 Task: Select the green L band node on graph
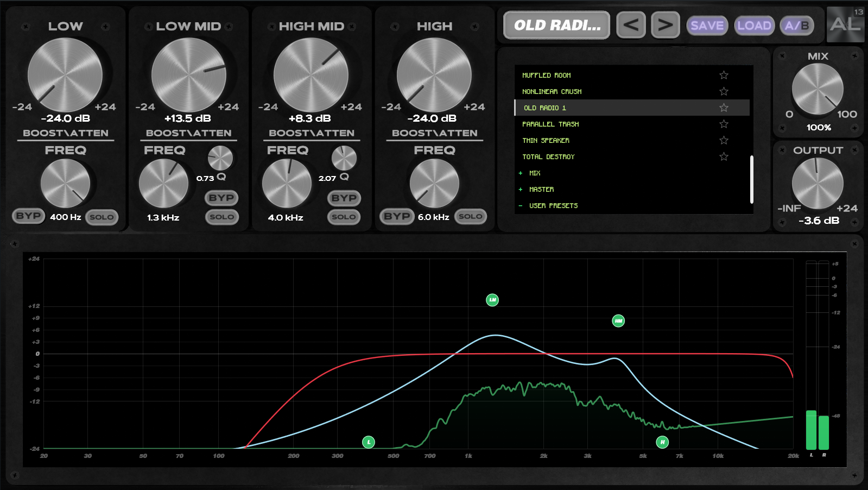[x=369, y=442]
